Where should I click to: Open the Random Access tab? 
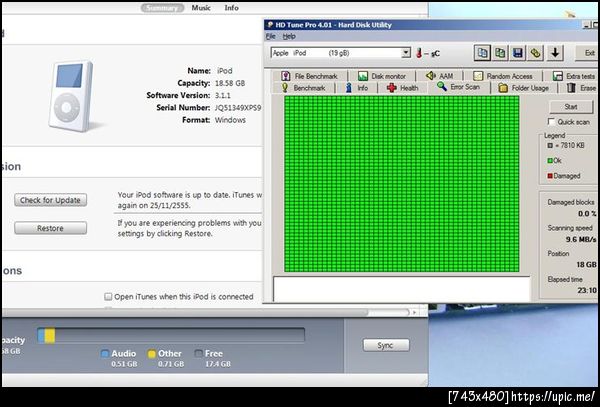point(503,76)
